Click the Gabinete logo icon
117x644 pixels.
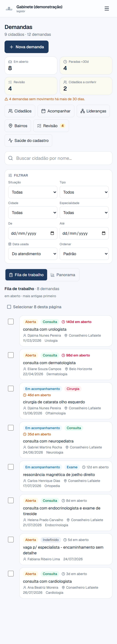[9, 9]
